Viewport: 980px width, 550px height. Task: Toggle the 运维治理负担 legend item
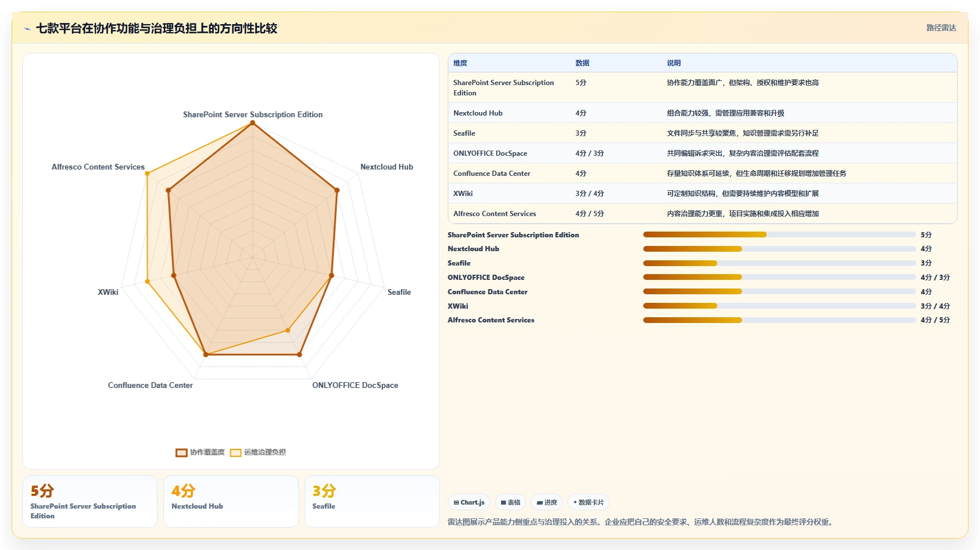tap(258, 452)
